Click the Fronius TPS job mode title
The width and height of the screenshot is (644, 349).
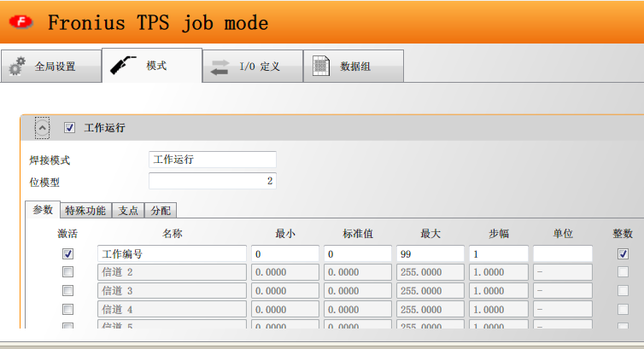click(x=158, y=22)
